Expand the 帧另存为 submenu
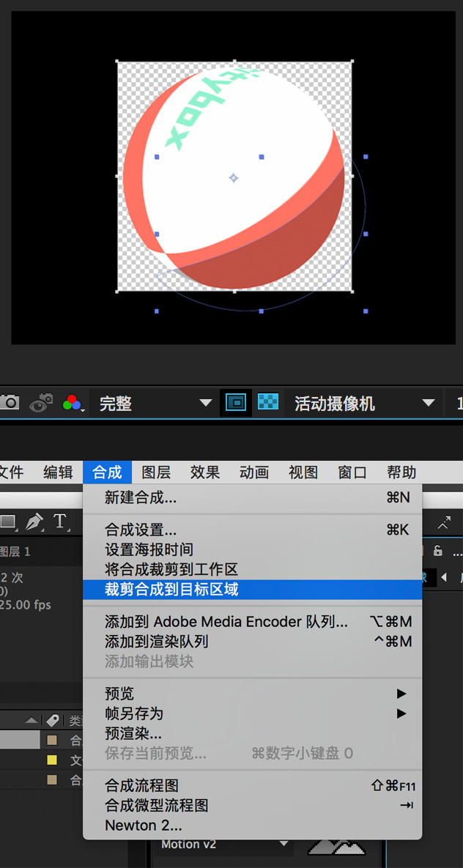463x868 pixels. click(x=253, y=713)
